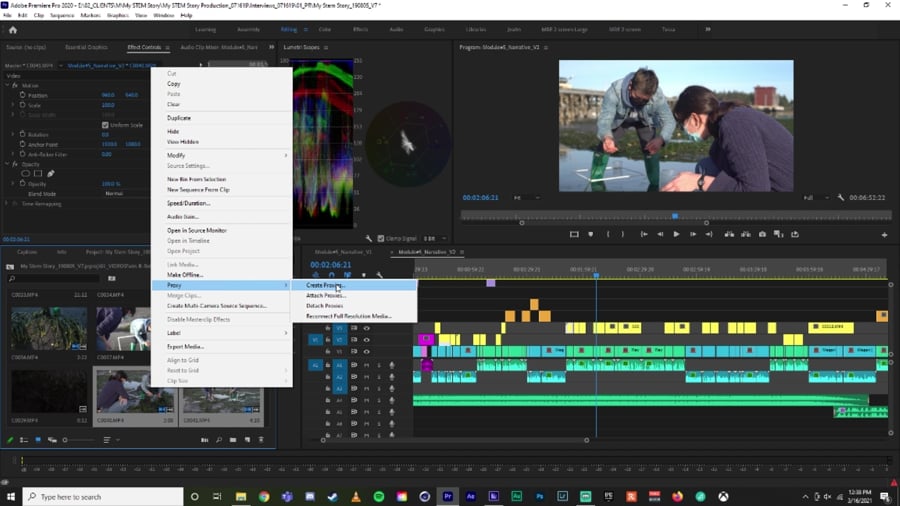
Task: Open Program monitor settings wrench
Action: (x=840, y=197)
